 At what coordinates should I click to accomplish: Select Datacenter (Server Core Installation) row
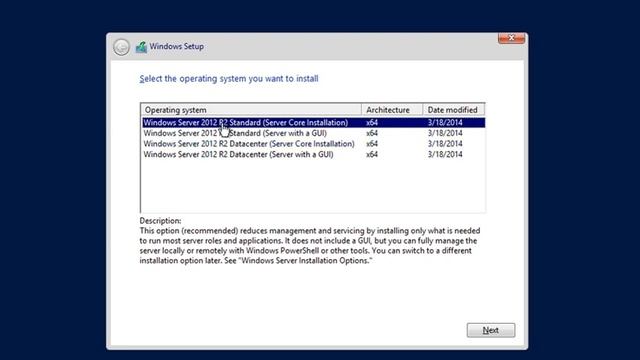point(313,144)
